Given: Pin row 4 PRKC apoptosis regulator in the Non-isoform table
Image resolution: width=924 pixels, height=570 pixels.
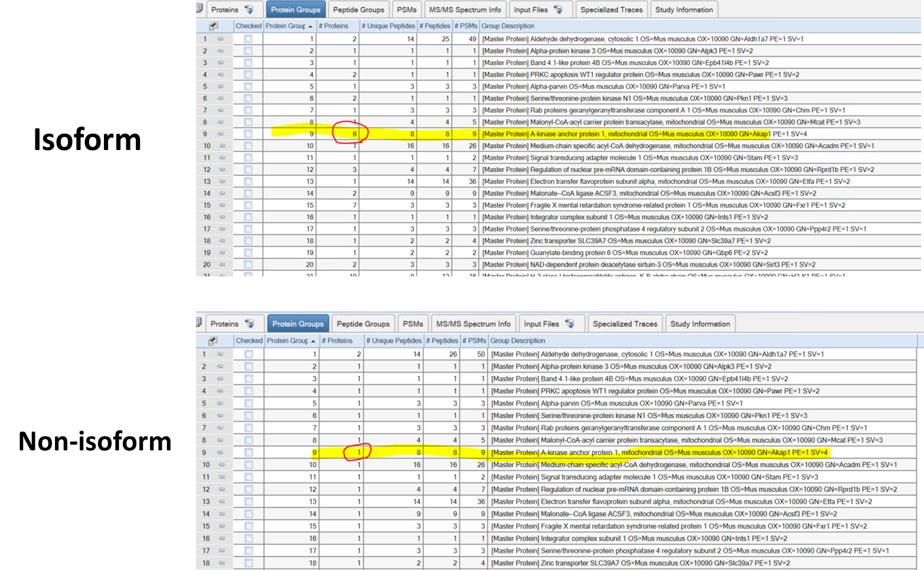Looking at the screenshot, I should tap(220, 391).
